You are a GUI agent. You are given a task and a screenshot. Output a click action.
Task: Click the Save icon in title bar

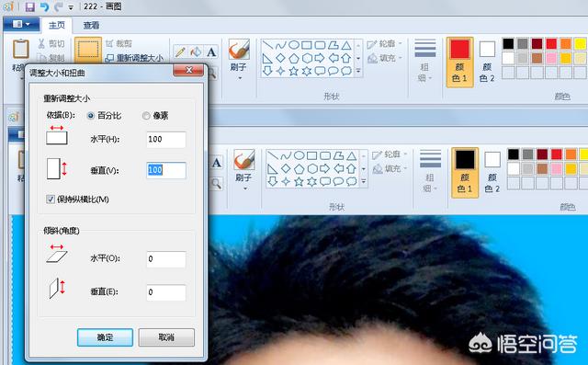click(29, 6)
